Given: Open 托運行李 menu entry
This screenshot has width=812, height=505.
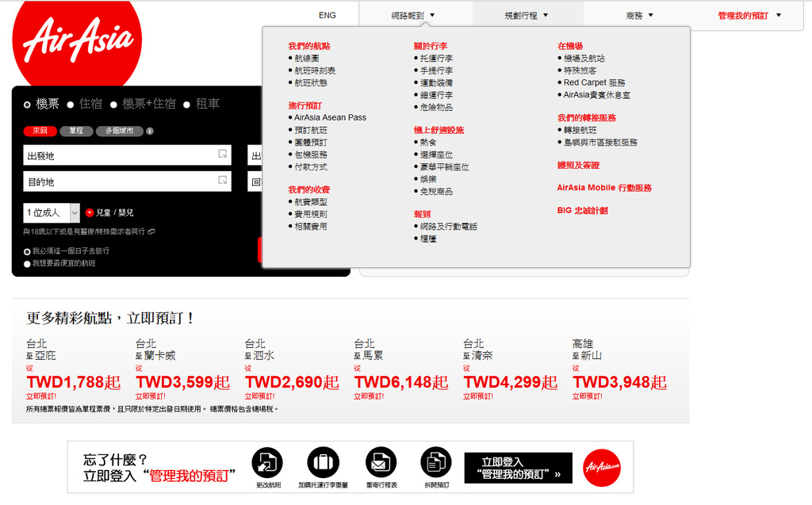Looking at the screenshot, I should [x=437, y=59].
